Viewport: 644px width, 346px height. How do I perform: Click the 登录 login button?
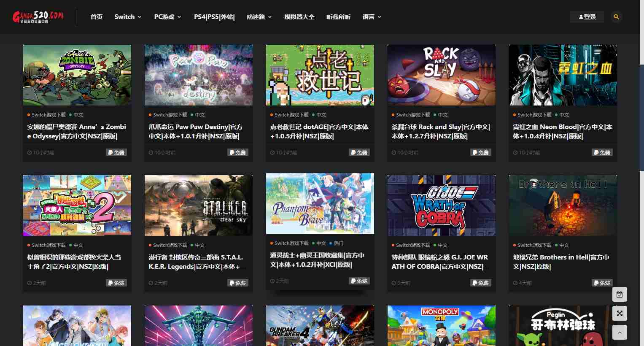click(x=587, y=17)
